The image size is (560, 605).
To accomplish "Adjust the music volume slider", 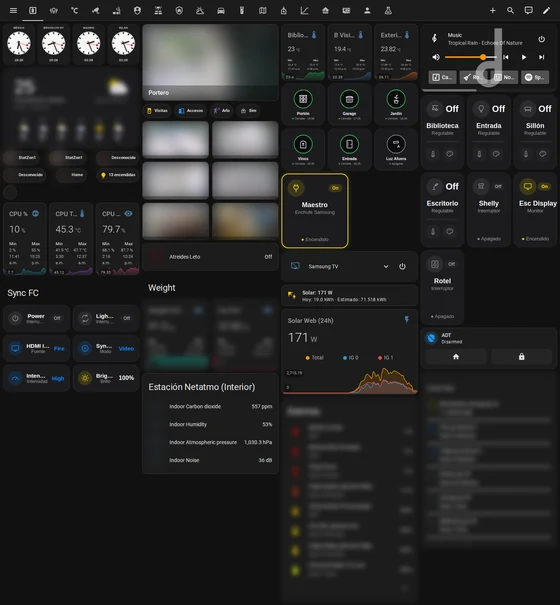I will [x=470, y=57].
